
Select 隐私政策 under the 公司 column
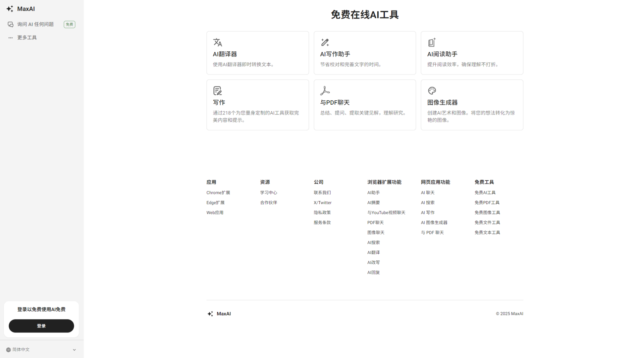click(322, 212)
